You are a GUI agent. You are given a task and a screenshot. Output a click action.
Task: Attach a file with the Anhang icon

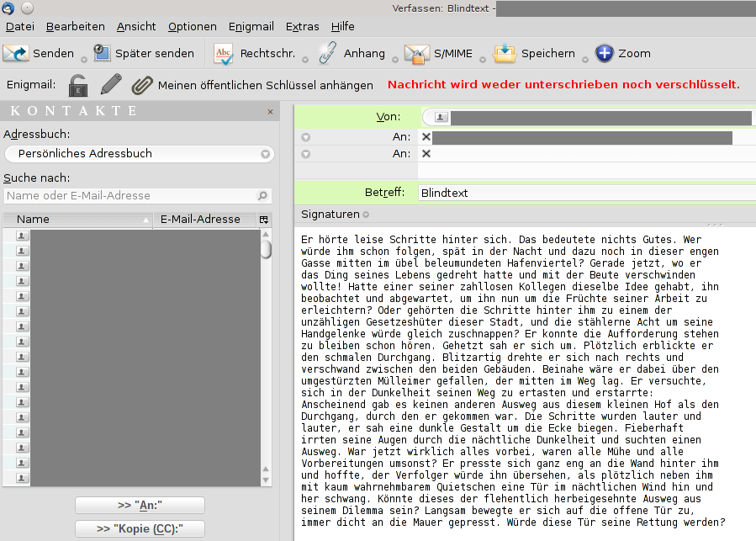[x=328, y=53]
